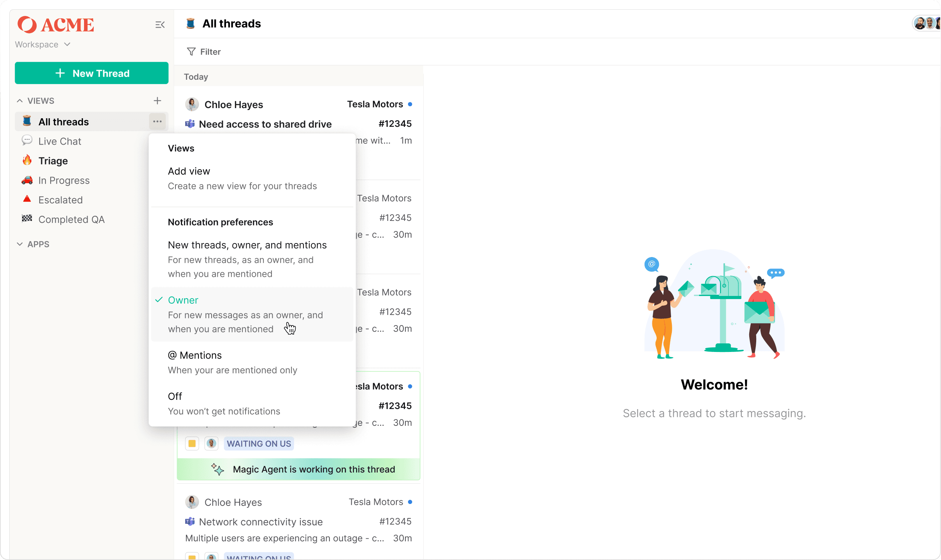Open the Escalated red triangle view

[x=60, y=200]
